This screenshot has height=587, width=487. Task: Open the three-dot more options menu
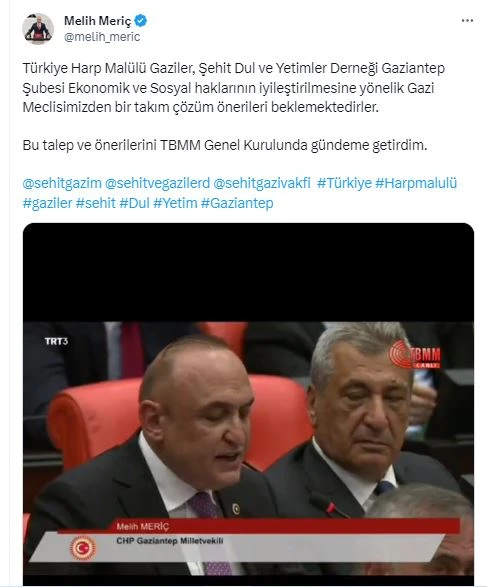(467, 21)
